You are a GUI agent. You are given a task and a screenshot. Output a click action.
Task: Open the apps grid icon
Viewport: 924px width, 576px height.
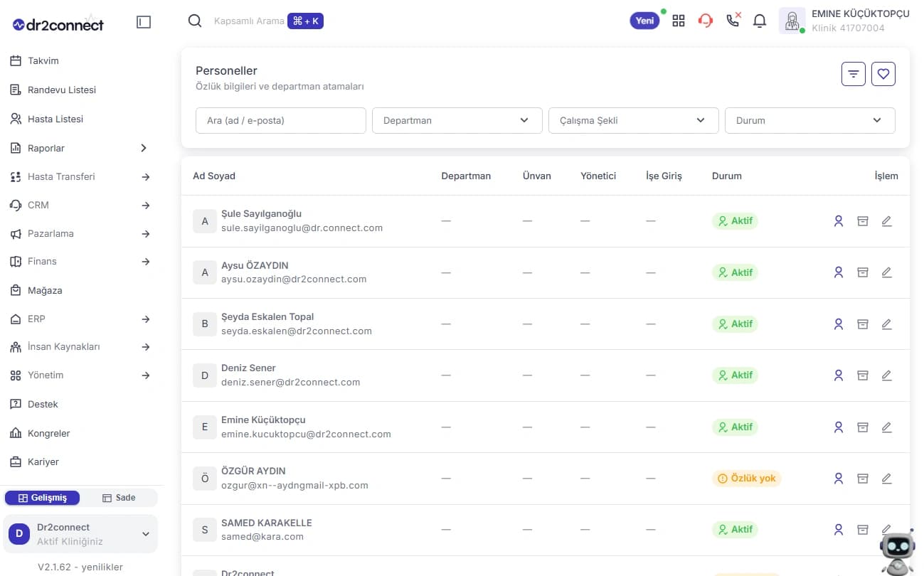(x=679, y=21)
